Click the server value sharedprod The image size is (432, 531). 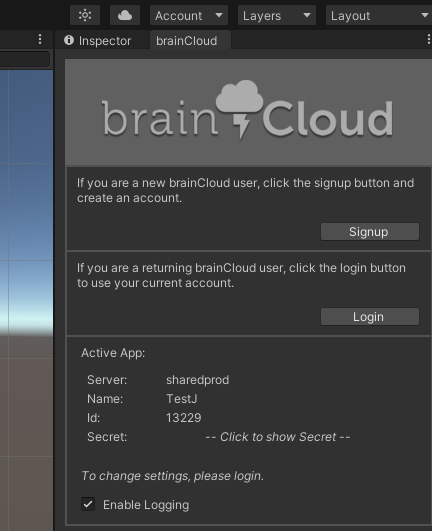(197, 380)
